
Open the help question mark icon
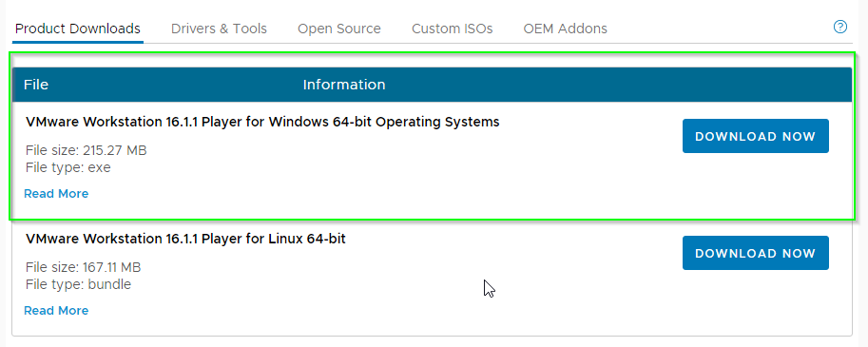click(x=839, y=27)
